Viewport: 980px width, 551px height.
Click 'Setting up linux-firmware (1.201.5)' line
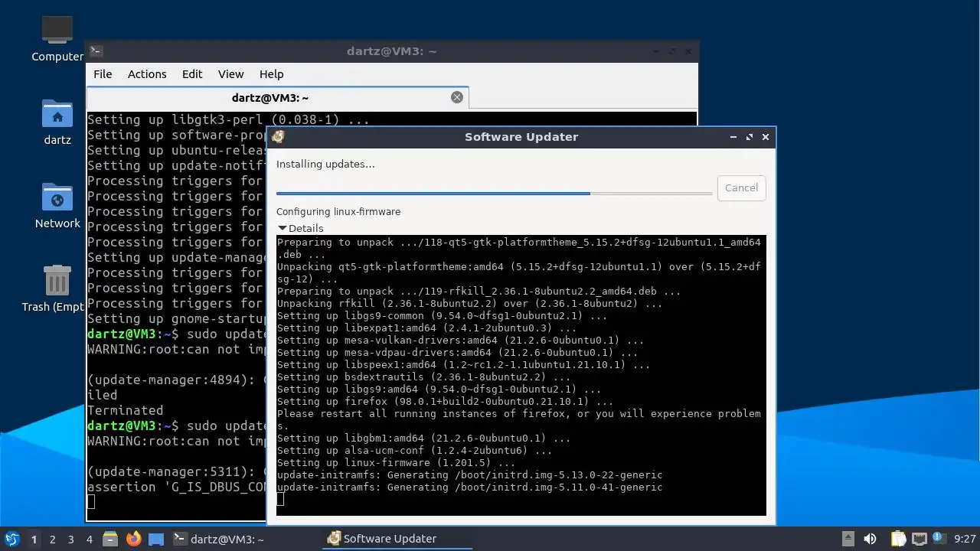pyautogui.click(x=396, y=463)
